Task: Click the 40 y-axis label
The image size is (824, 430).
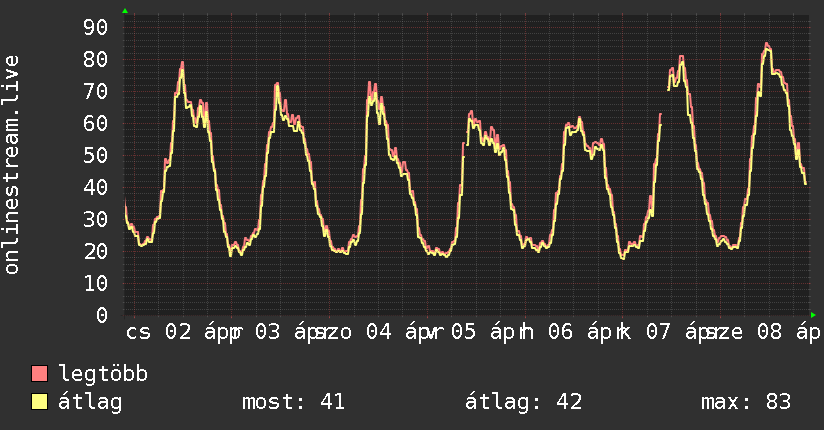Action: coord(95,187)
